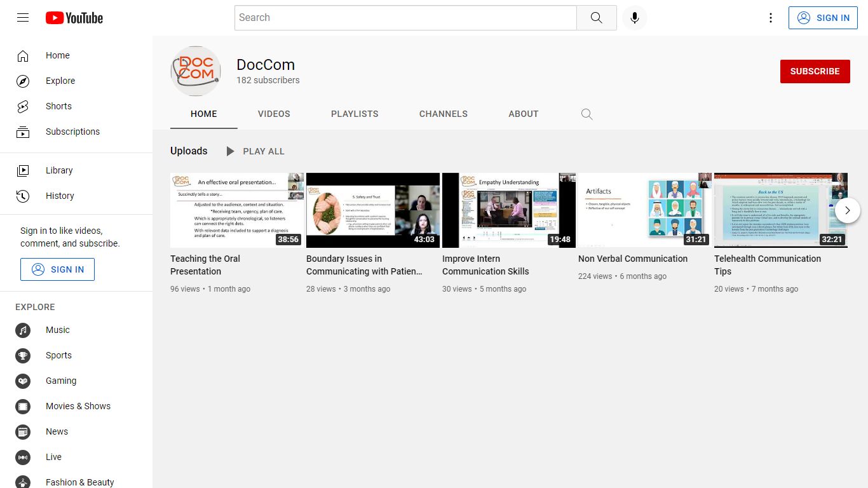868x488 pixels.
Task: Click the DocCom channel avatar
Action: 196,71
